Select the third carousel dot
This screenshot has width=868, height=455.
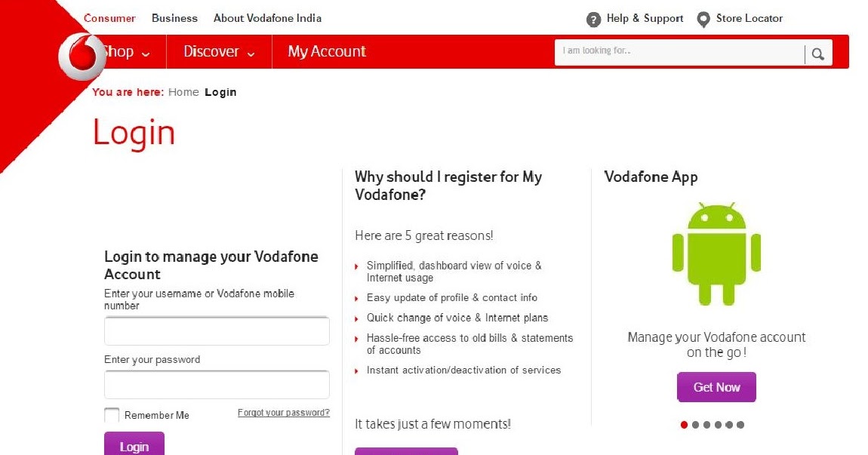click(707, 425)
